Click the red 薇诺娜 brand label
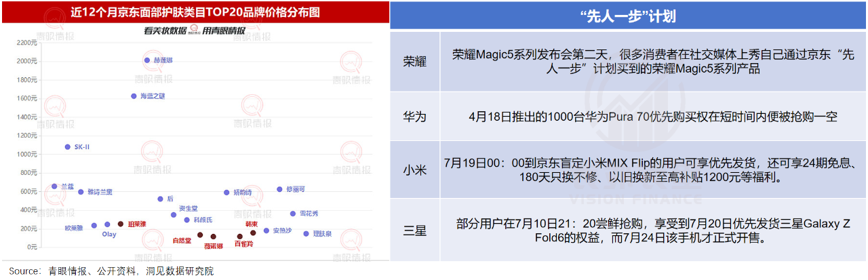The image size is (868, 280). 214,246
